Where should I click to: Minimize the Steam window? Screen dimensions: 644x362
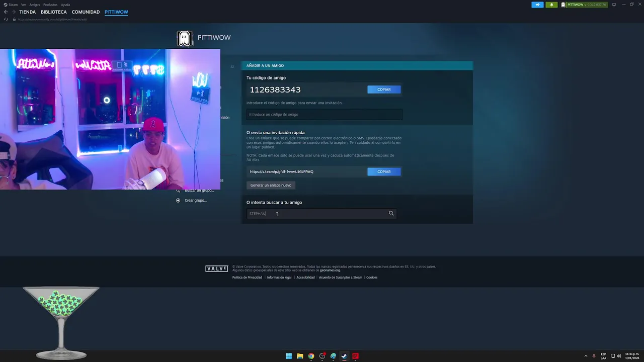tap(623, 5)
